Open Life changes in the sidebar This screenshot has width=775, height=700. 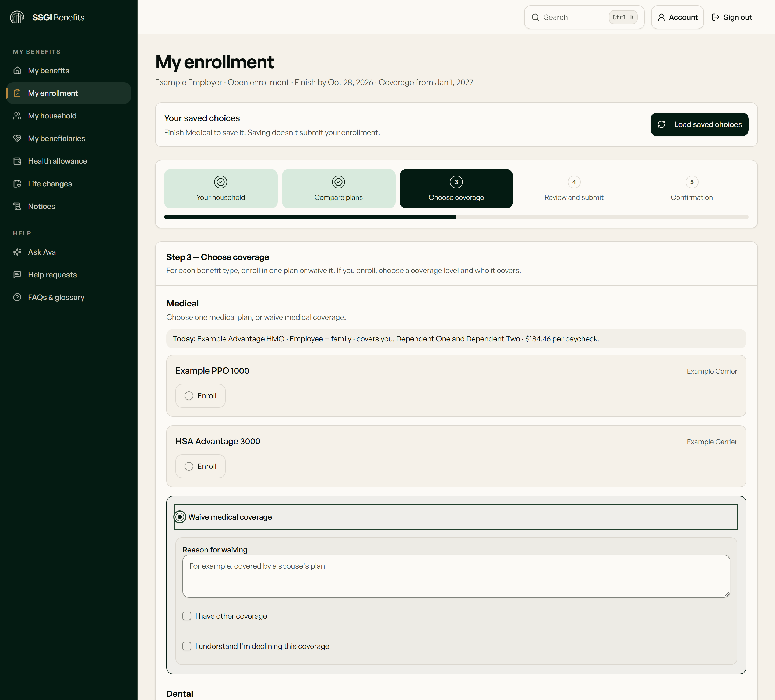tap(69, 183)
